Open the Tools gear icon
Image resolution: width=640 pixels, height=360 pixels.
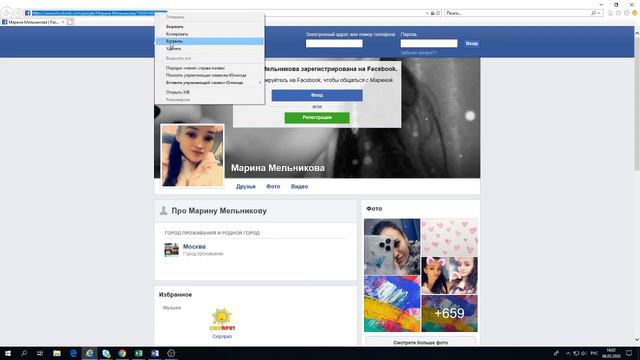(627, 13)
